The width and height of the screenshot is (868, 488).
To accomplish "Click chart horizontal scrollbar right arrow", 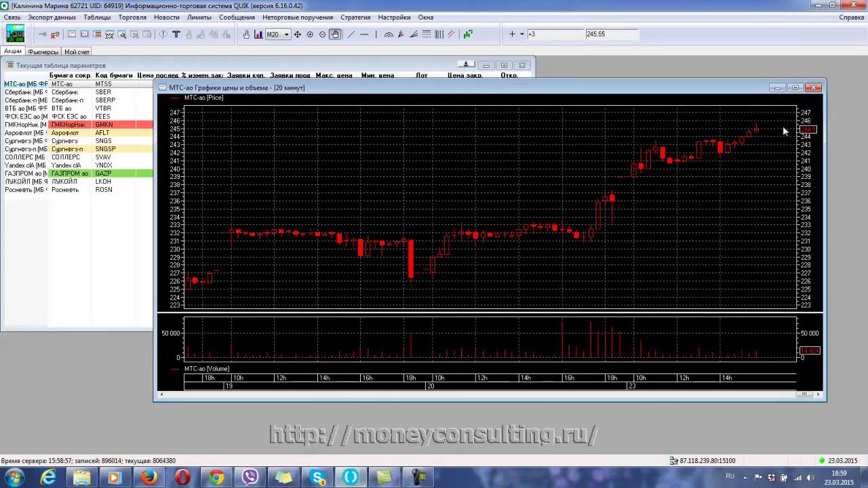I will point(818,394).
